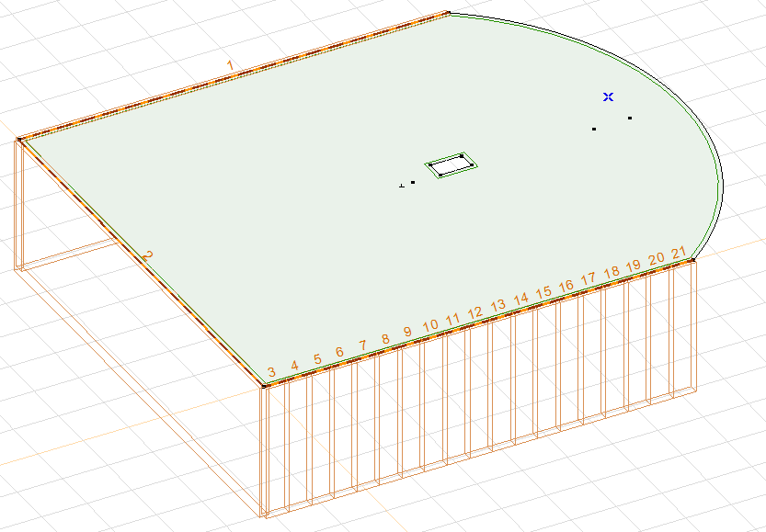Select the far-left corner of the slab
Viewport: 766px width, 532px height.
pyautogui.click(x=18, y=140)
